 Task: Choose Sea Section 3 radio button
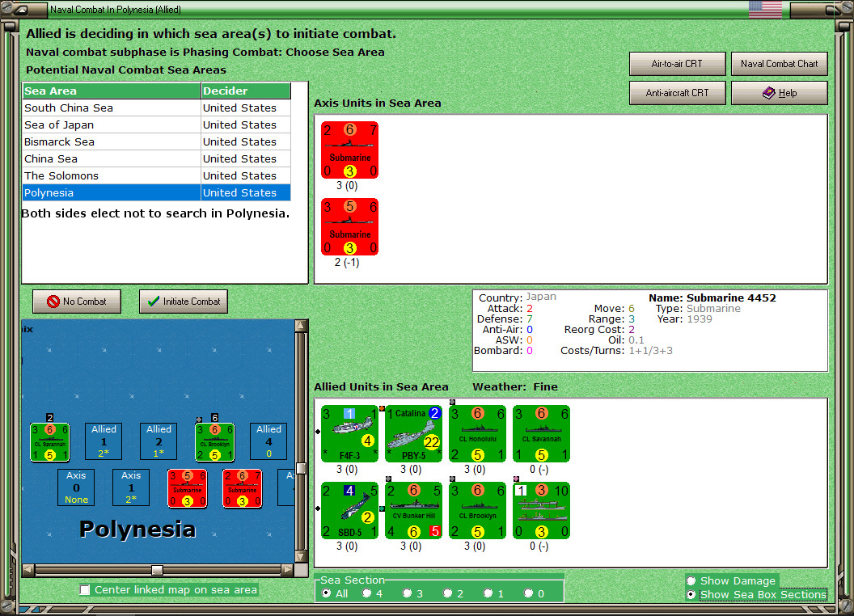click(x=407, y=593)
